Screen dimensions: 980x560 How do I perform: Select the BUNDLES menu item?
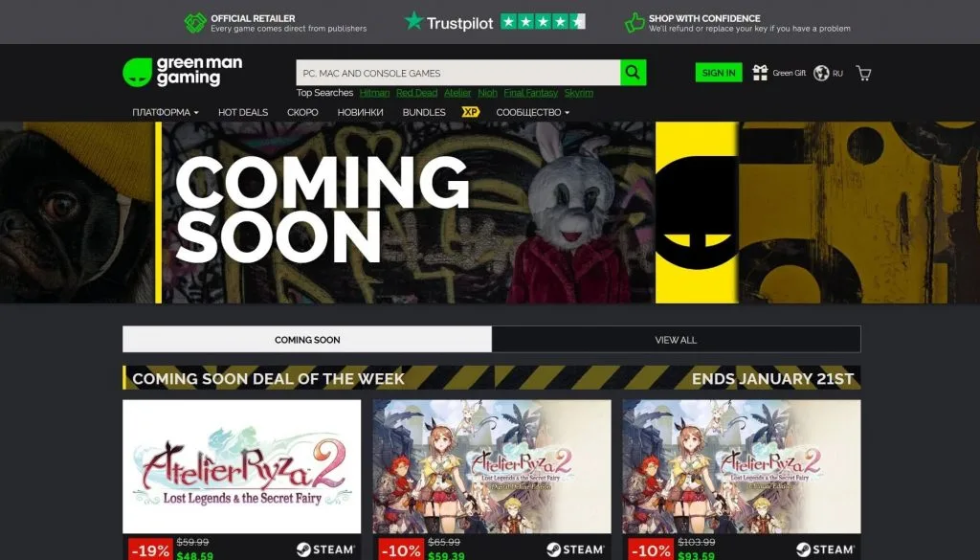point(424,112)
